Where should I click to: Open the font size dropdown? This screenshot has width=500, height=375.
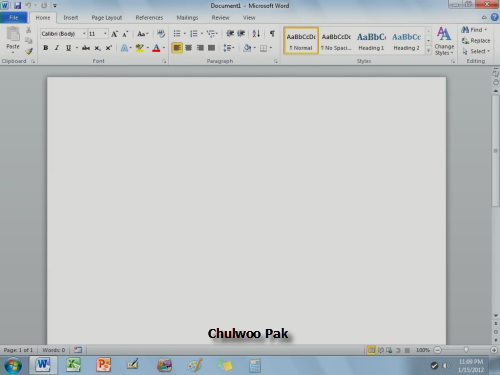tap(105, 34)
